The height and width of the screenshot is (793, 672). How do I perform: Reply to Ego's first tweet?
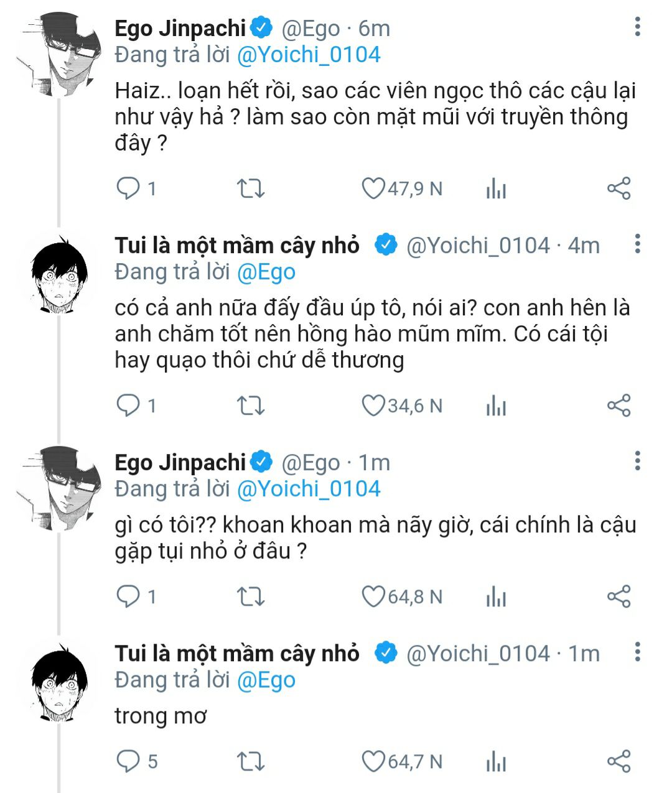coord(128,188)
